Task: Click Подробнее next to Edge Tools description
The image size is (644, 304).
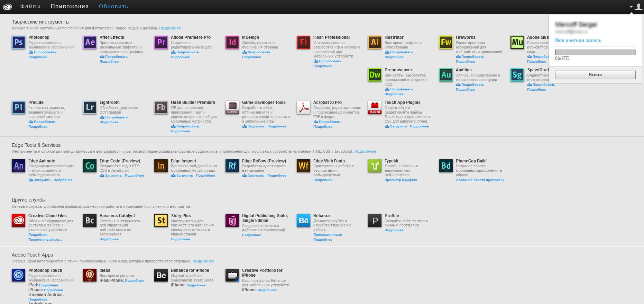Action: coord(365,151)
